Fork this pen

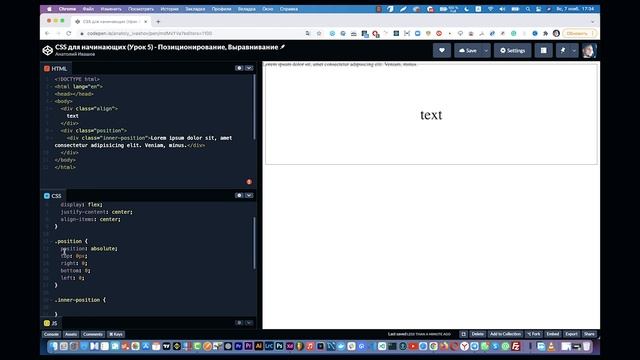(x=534, y=334)
